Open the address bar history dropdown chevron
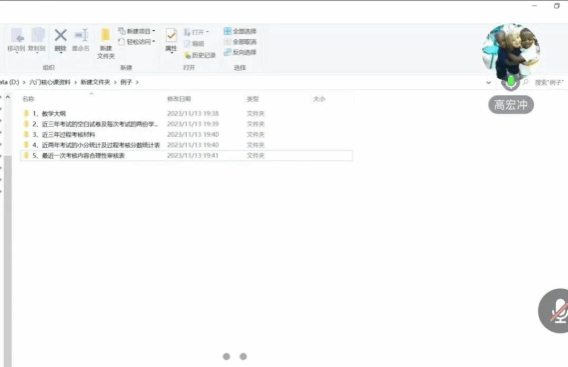Screen dimensions: 568x367 488,83
